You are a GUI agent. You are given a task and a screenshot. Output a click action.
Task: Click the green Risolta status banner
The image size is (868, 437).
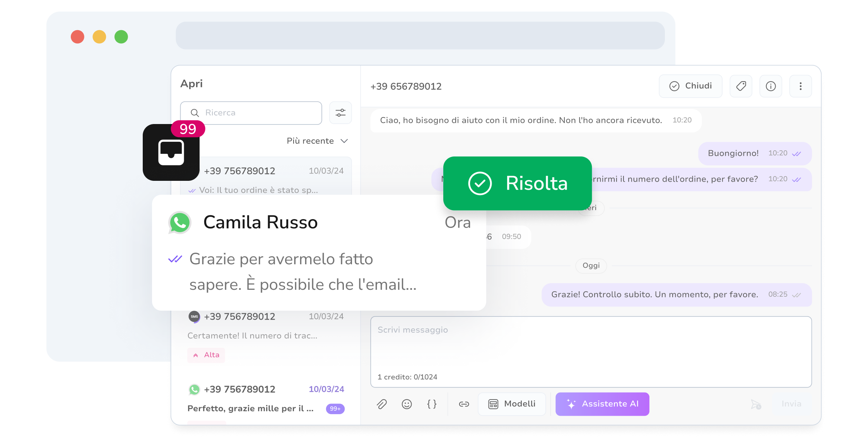[x=517, y=184]
